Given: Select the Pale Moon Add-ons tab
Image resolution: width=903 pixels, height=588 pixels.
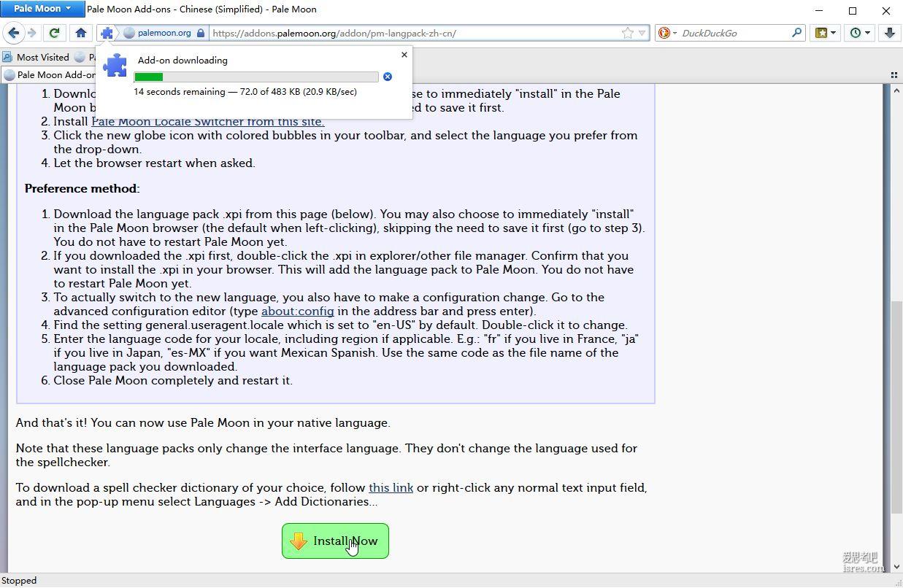Looking at the screenshot, I should coord(49,74).
